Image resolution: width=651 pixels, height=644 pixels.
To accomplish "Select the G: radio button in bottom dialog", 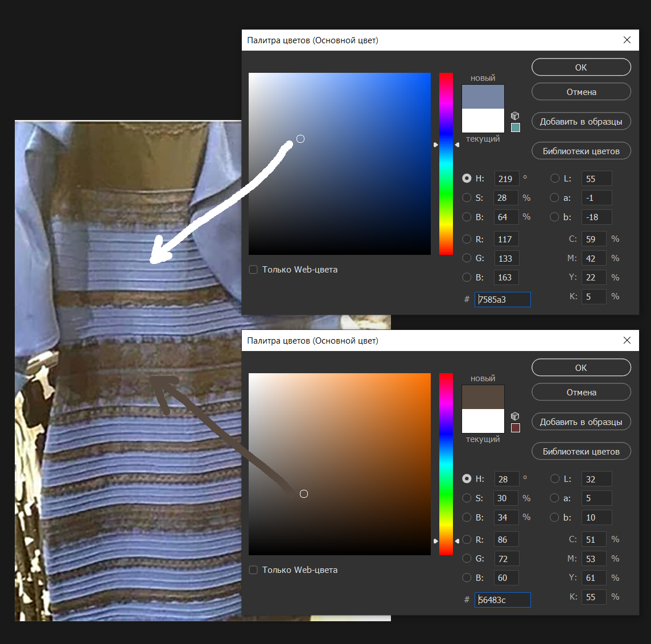I will click(x=467, y=559).
